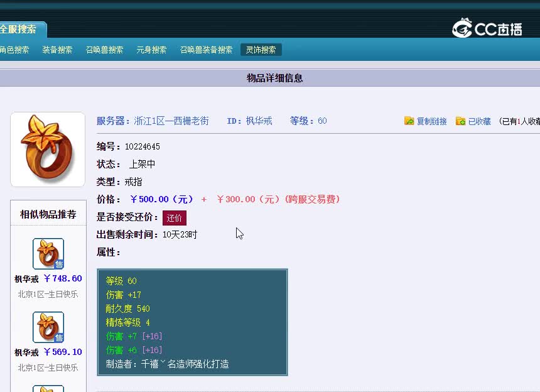Click server name 浙江1区—西栅老街
This screenshot has height=392, width=540.
[x=171, y=121]
